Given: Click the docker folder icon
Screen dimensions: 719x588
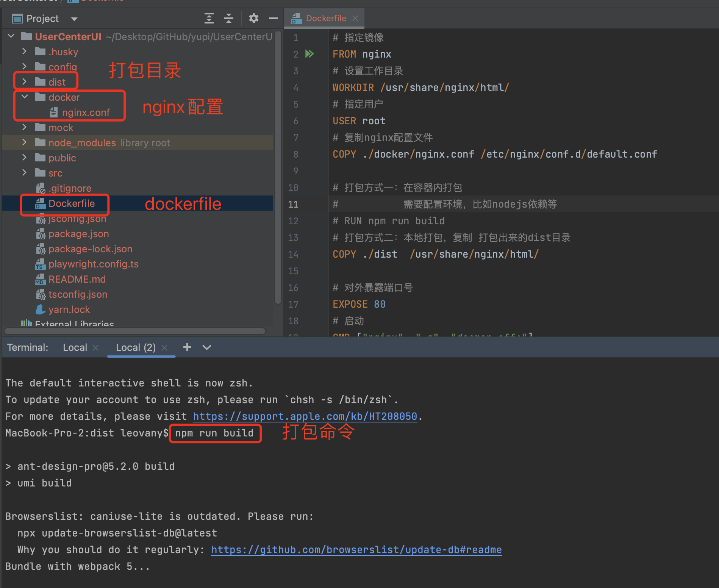Looking at the screenshot, I should 40,97.
